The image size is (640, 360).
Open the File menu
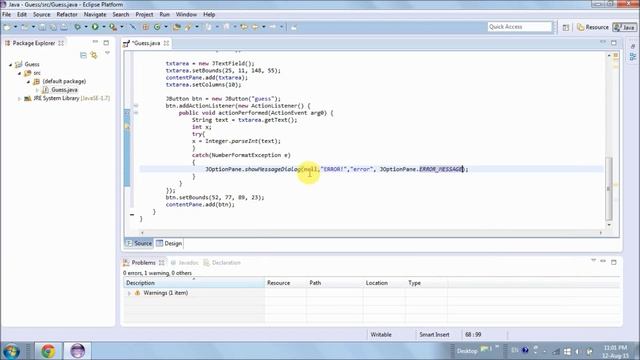tap(7, 14)
